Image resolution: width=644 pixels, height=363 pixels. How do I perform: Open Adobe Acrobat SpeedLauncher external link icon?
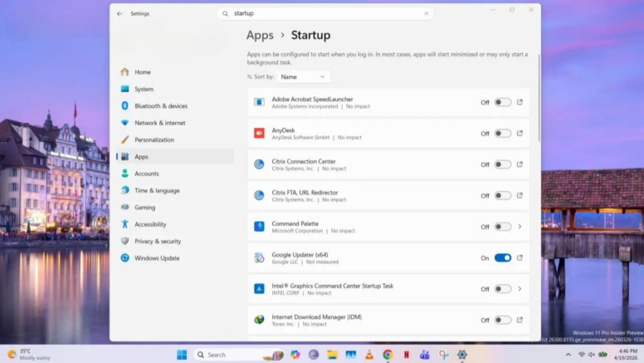click(519, 103)
